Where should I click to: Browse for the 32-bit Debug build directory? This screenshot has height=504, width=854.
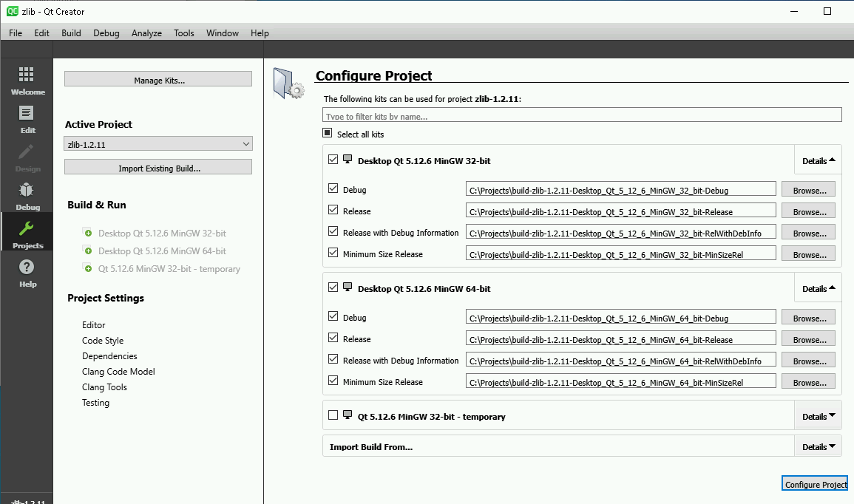tap(809, 189)
